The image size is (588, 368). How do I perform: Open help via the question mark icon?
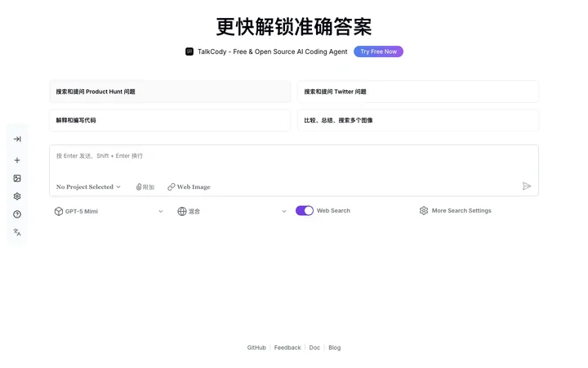17,214
